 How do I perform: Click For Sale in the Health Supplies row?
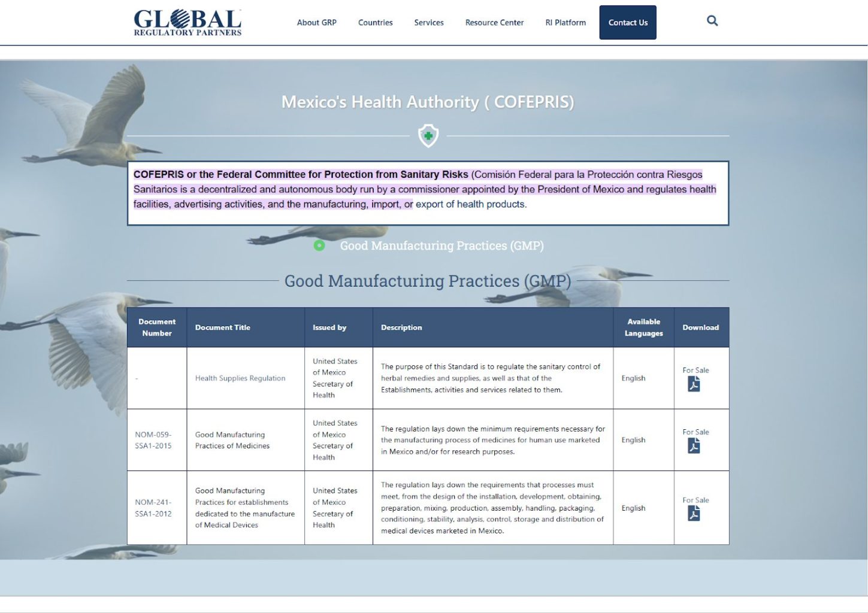pos(695,370)
